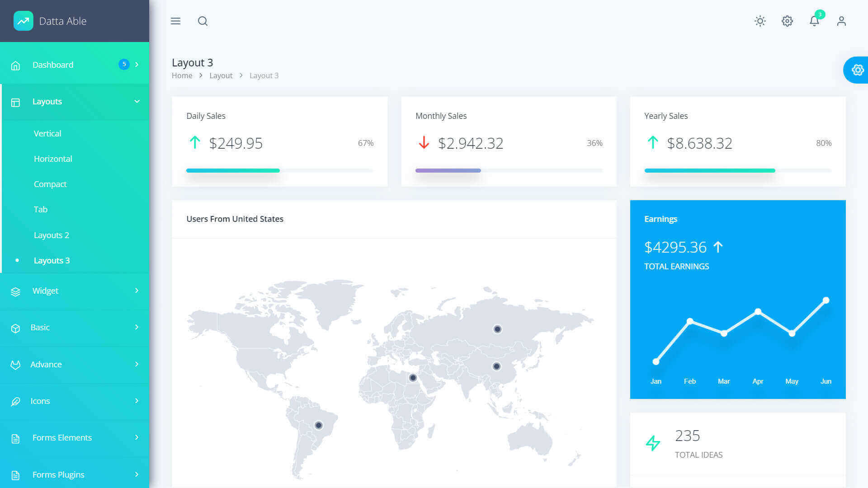The height and width of the screenshot is (488, 868).
Task: Go to Home breadcrumb link
Action: click(x=182, y=76)
